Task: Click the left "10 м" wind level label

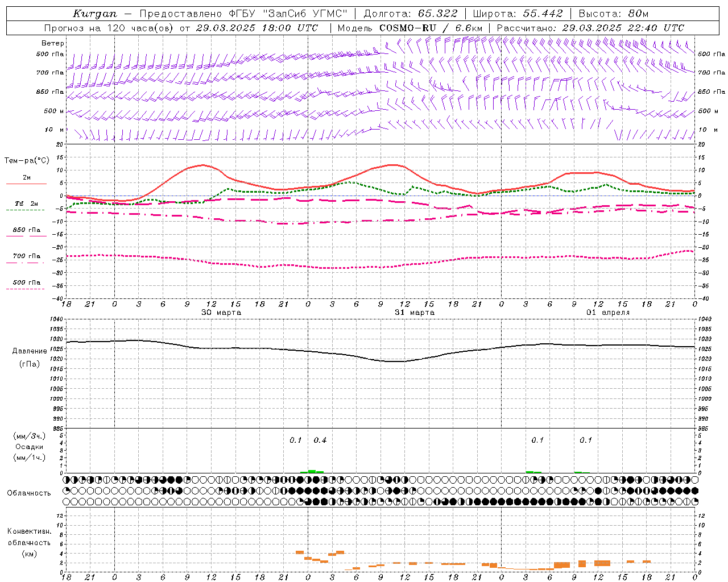Action: (x=54, y=130)
